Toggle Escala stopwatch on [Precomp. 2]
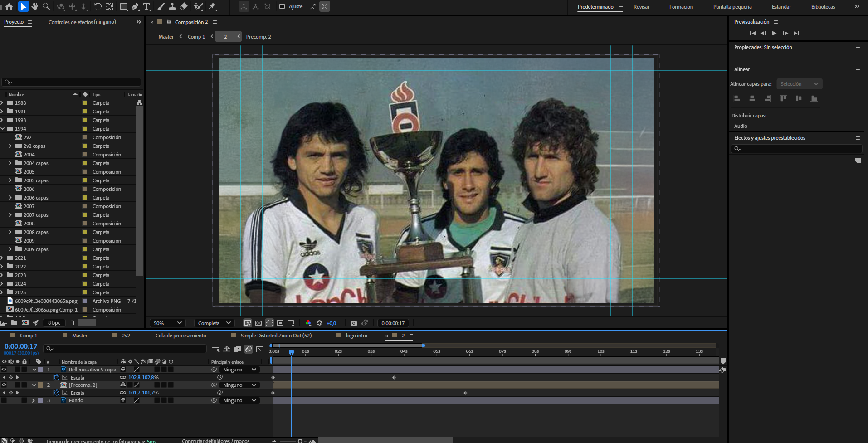Screen dimensions: 868x443 (57, 393)
